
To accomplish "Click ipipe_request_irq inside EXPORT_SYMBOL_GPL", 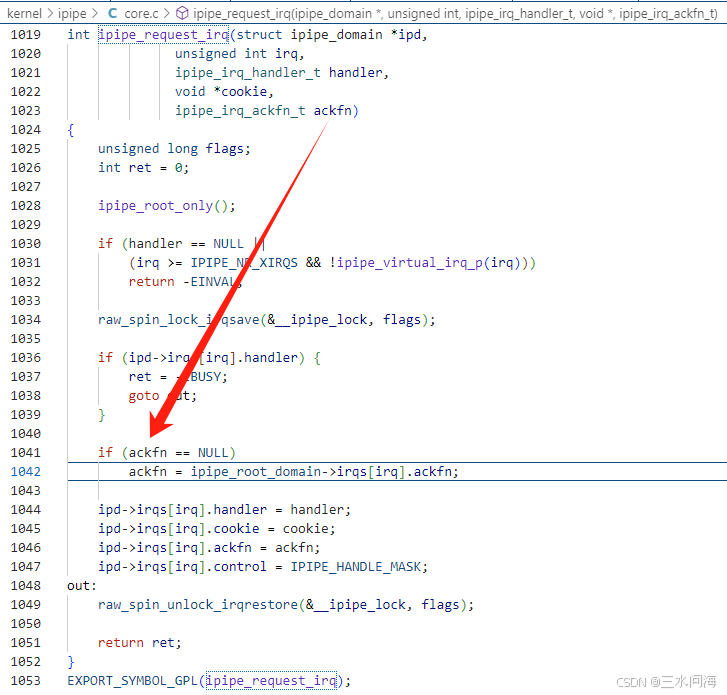I will coord(271,681).
